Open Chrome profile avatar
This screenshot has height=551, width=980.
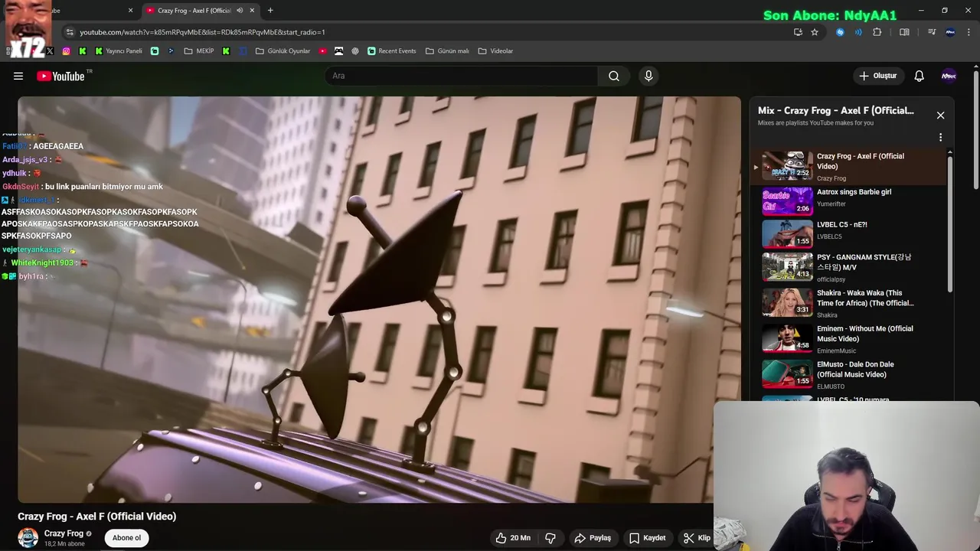tap(950, 32)
